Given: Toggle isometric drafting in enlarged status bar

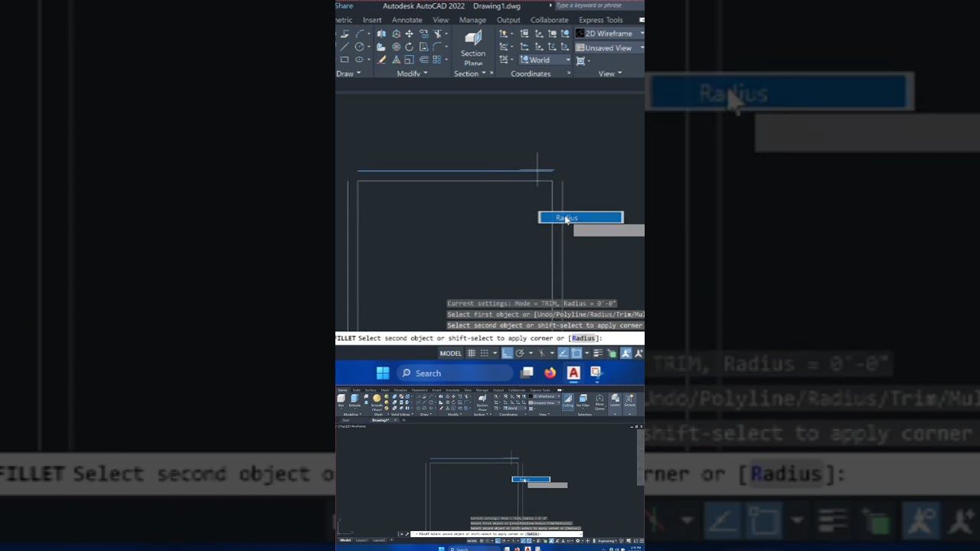Looking at the screenshot, I should pos(541,354).
